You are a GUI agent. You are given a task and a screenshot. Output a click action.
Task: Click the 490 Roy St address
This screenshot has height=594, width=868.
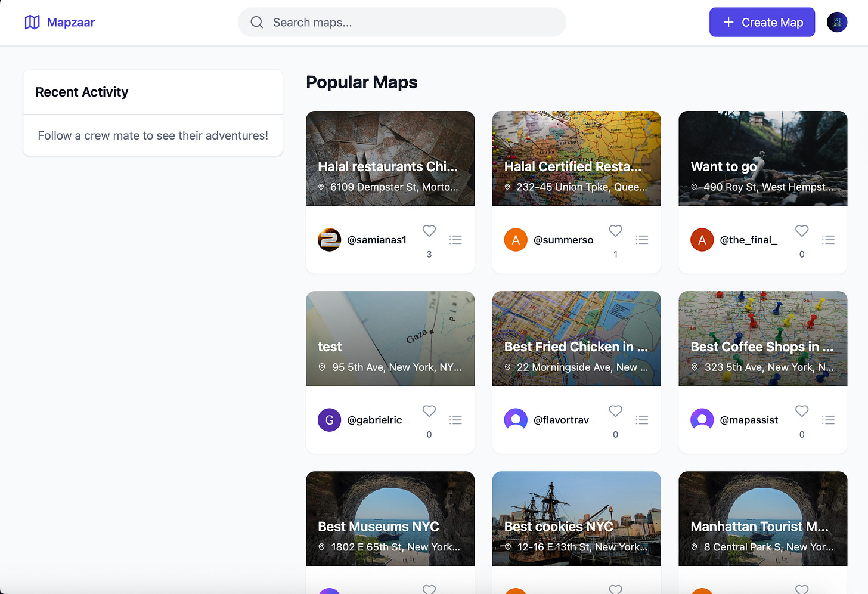768,187
